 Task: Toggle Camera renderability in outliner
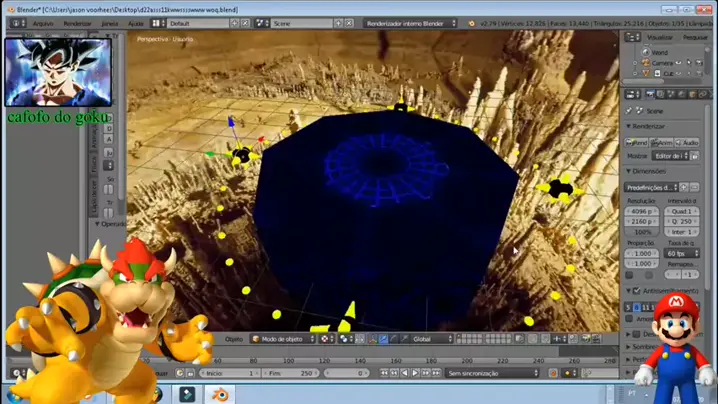699,63
